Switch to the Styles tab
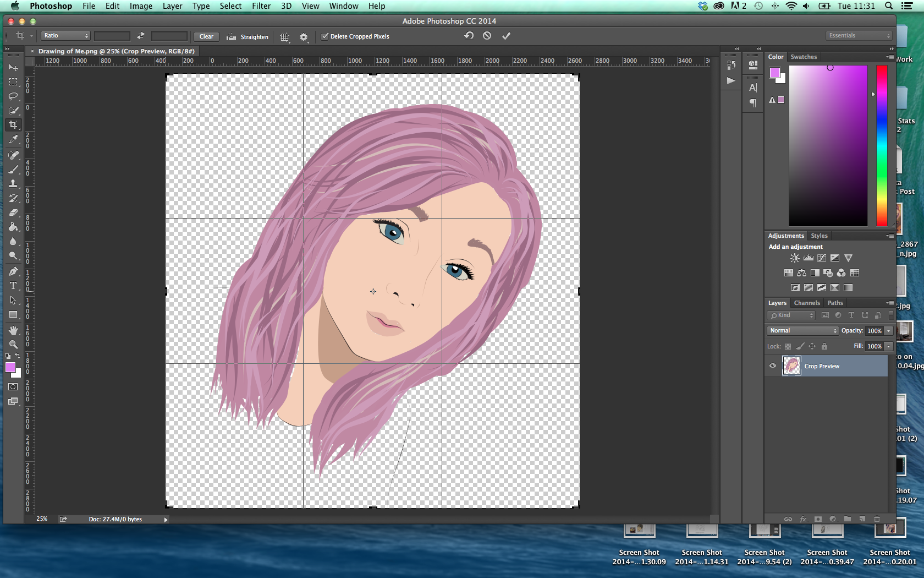924x578 pixels. click(819, 236)
